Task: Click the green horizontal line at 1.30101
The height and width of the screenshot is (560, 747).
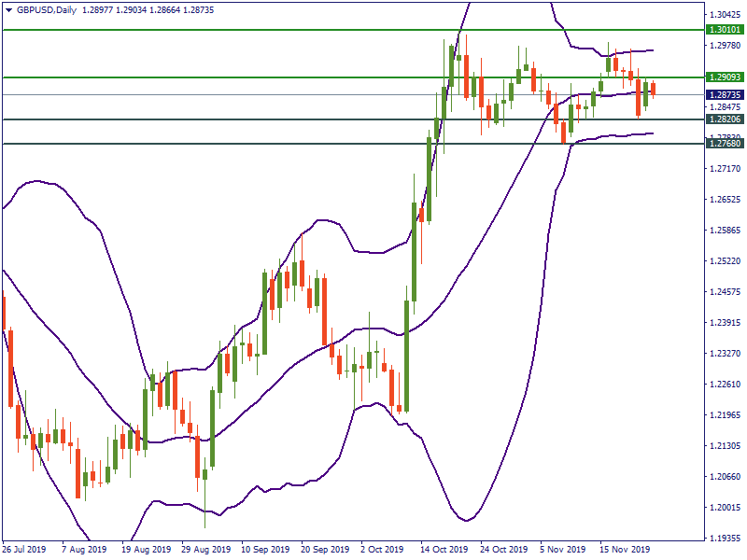Action: coord(280,30)
